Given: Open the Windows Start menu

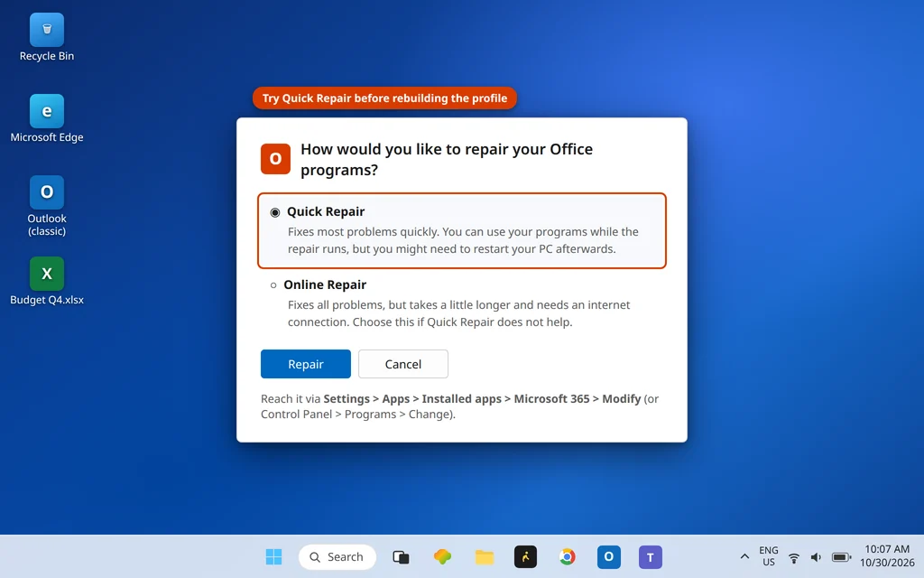Looking at the screenshot, I should click(x=273, y=556).
